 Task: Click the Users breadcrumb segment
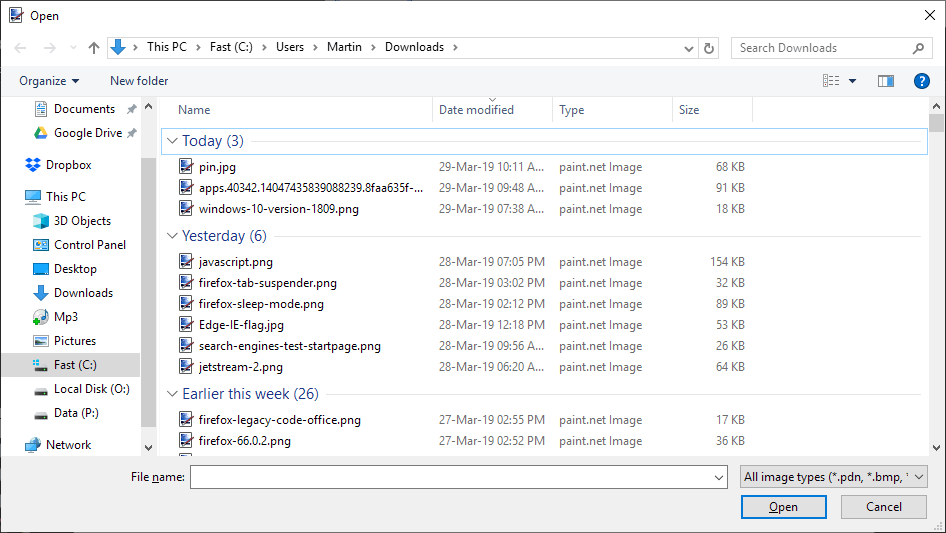pos(290,47)
